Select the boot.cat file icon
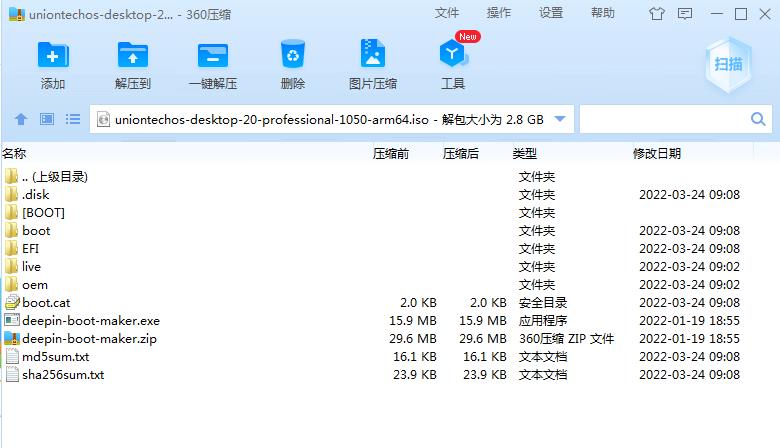Image resolution: width=780 pixels, height=448 pixels. [x=12, y=302]
